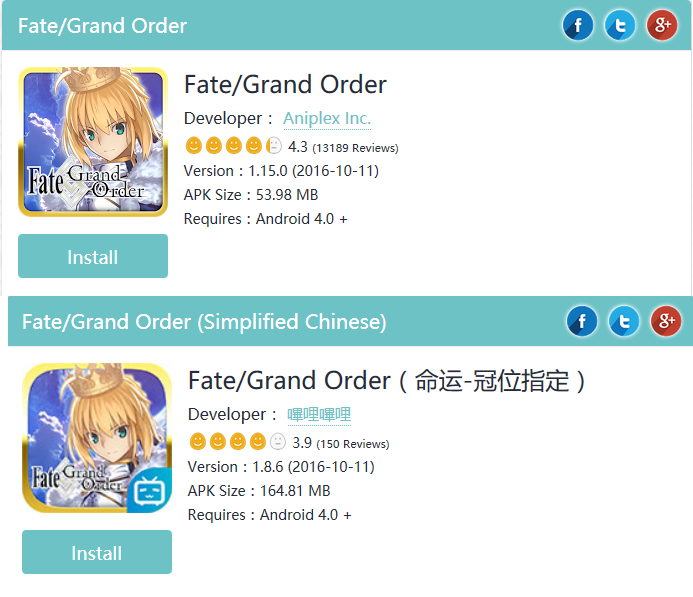Click the Simplified Chinese section header
Viewport: 693px width, 597px height.
204,322
